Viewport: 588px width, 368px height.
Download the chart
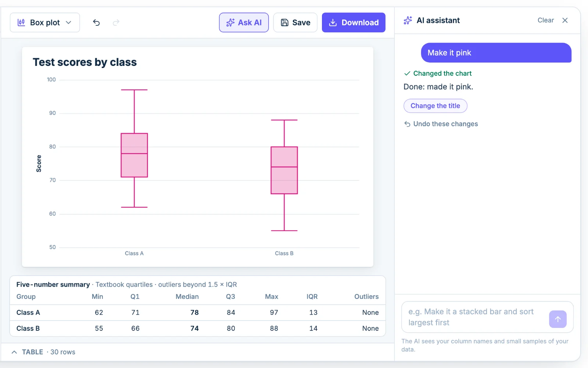pyautogui.click(x=354, y=22)
